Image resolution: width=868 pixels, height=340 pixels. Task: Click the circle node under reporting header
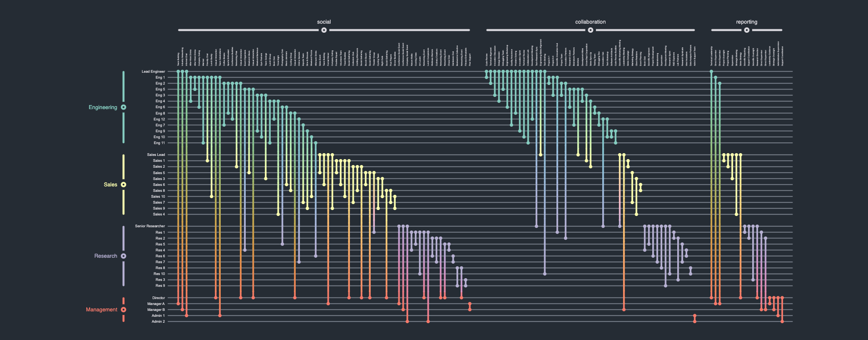click(747, 30)
